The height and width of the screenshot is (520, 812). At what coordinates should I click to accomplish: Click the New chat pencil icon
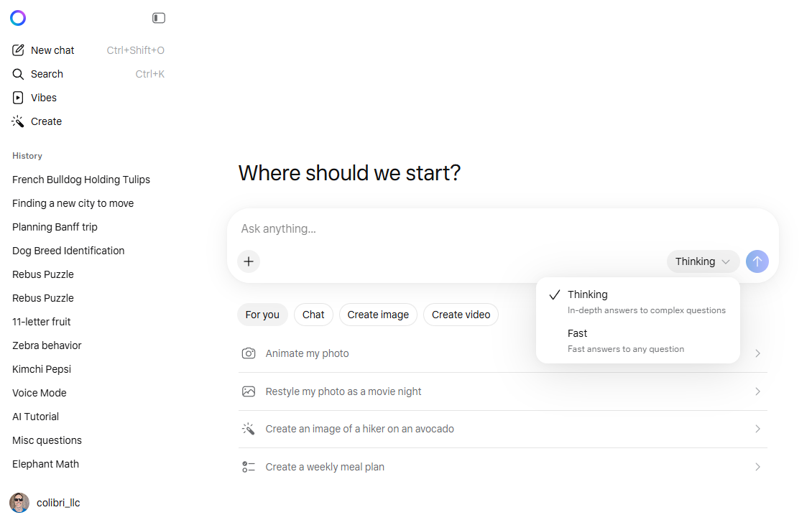point(19,50)
